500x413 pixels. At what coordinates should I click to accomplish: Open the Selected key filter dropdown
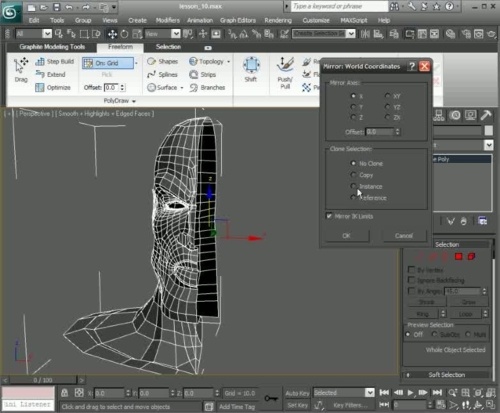(x=370, y=393)
